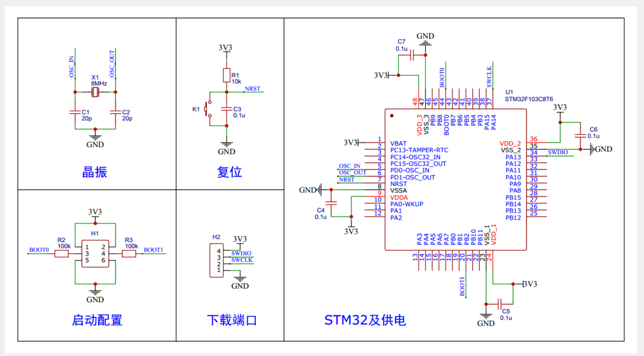Click the 3V3 power label above R1
644x356 pixels.
(226, 48)
